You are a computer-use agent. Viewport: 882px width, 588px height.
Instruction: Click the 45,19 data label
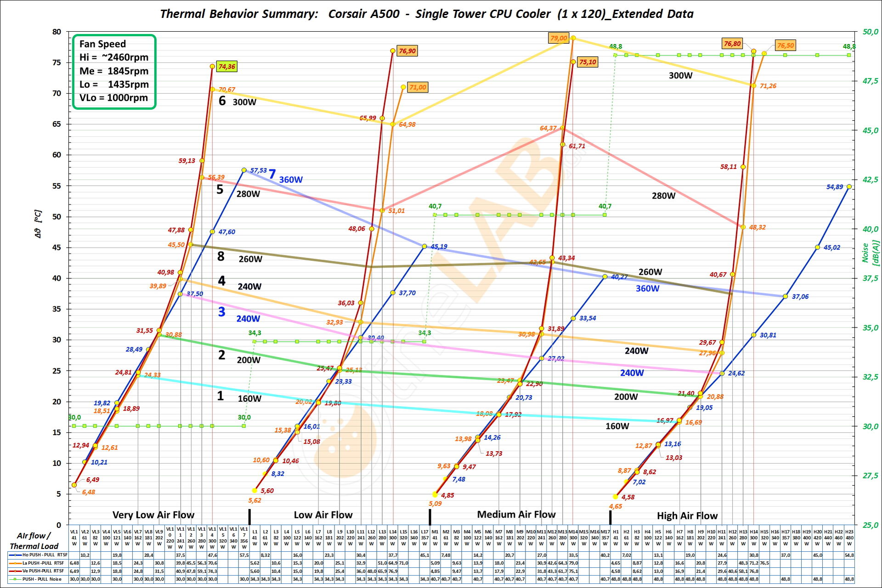[x=439, y=247]
